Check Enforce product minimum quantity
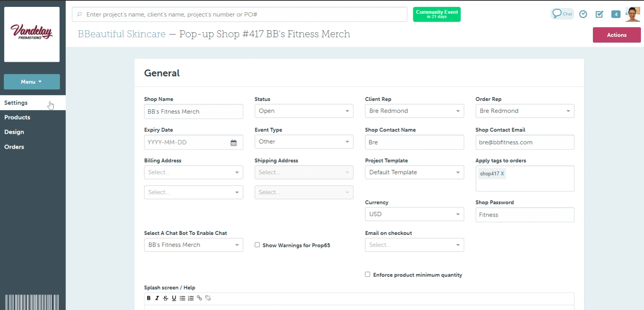Viewport: 644px width, 310px height. click(x=368, y=274)
